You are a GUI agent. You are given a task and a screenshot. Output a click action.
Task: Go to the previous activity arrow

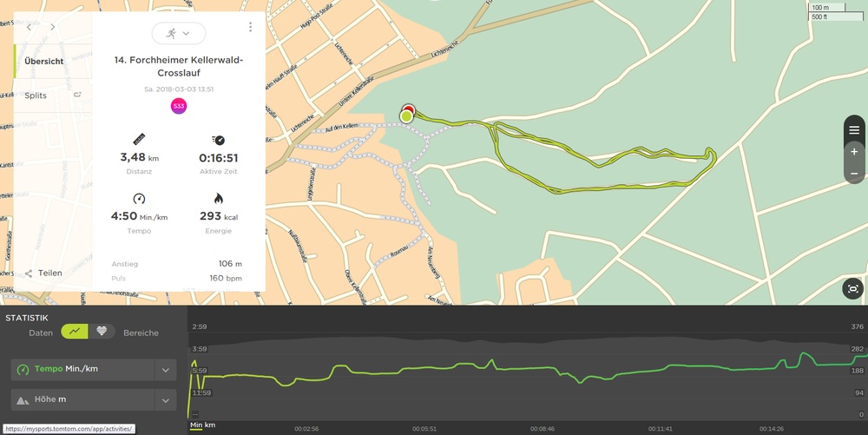point(29,27)
